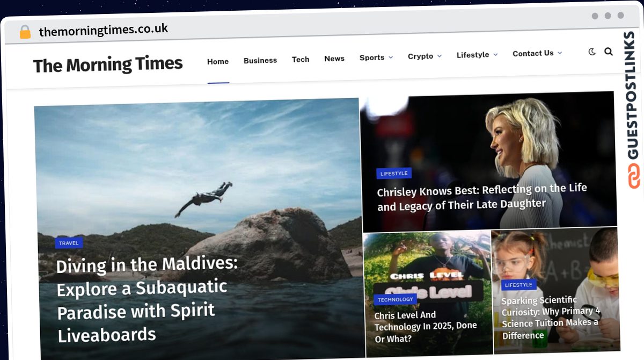The height and width of the screenshot is (360, 644).
Task: Expand the Crypto dropdown menu
Action: [x=424, y=56]
